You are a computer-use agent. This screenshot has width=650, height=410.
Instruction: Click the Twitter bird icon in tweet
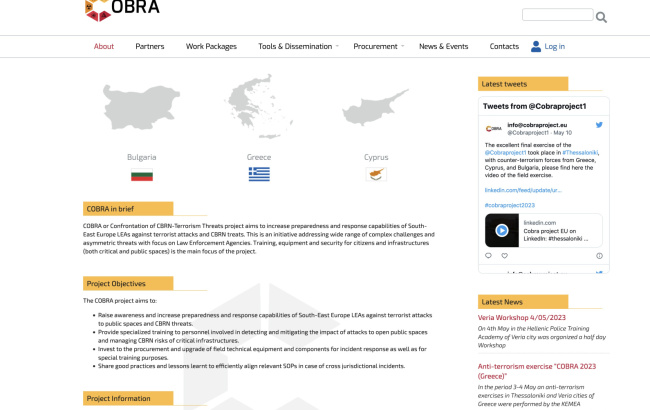click(x=599, y=125)
